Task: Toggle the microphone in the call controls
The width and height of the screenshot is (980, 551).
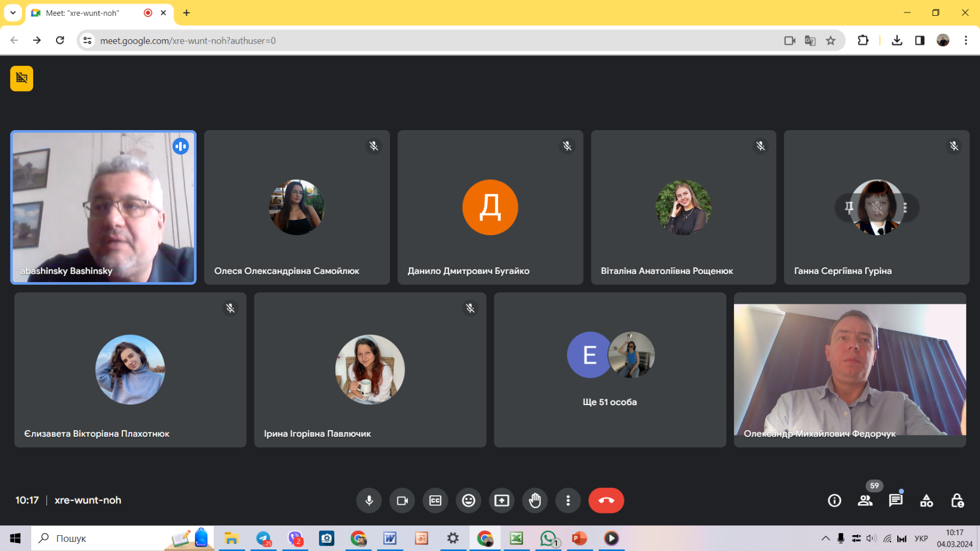Action: pyautogui.click(x=369, y=500)
